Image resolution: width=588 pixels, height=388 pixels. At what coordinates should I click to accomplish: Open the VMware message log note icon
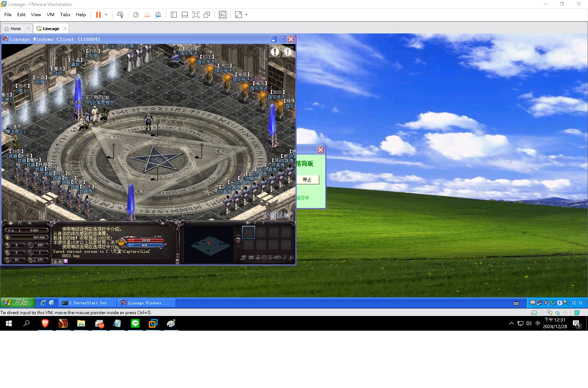[x=577, y=313]
